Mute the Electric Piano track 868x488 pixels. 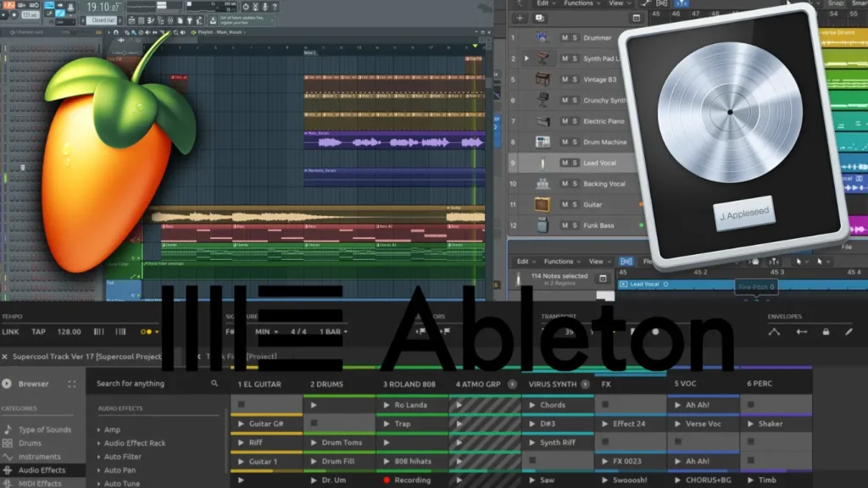(565, 120)
